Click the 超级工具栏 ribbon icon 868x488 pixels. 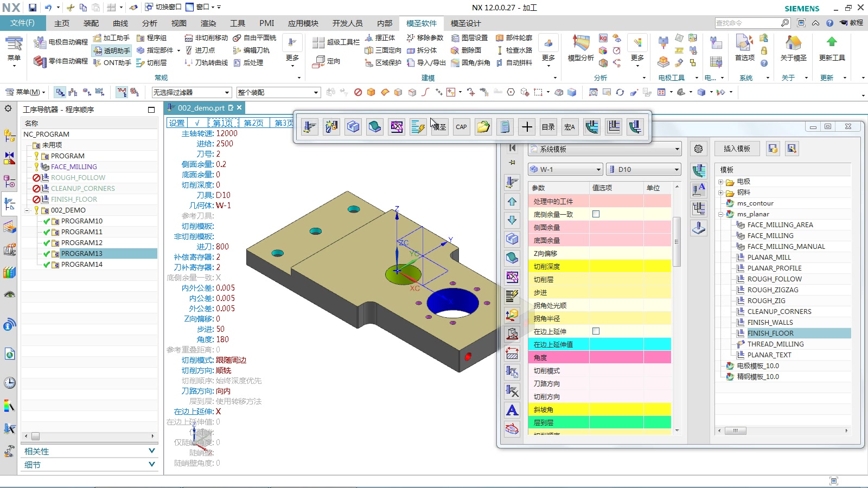click(318, 42)
